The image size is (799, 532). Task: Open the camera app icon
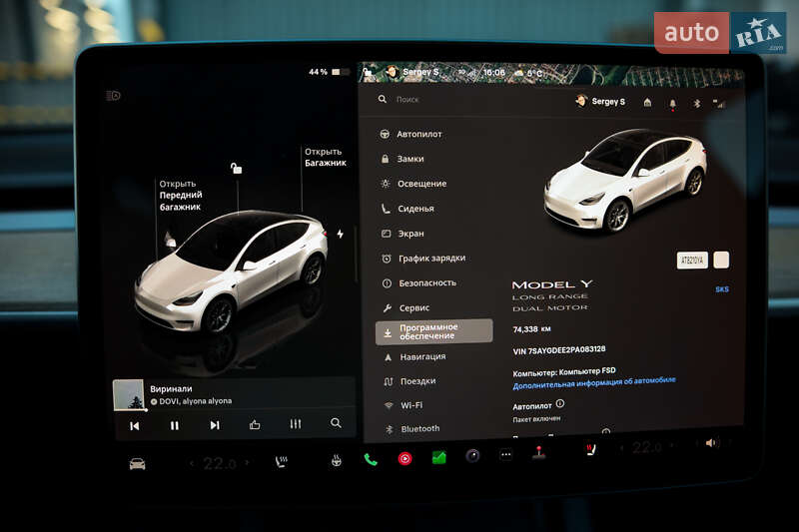pos(472,456)
